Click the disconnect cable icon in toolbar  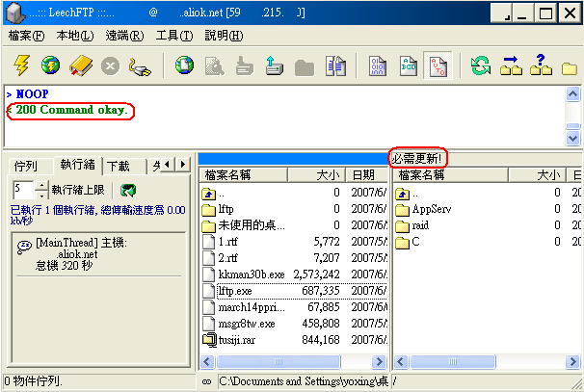141,65
